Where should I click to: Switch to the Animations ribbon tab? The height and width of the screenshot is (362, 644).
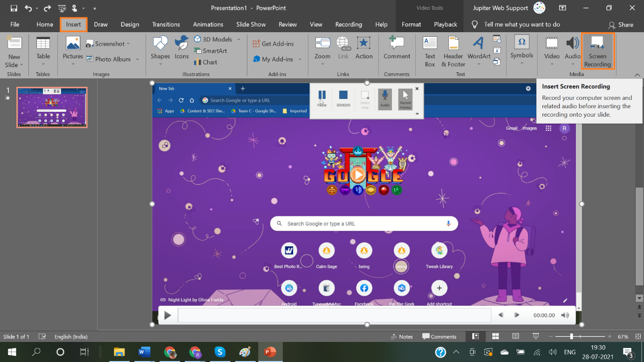point(208,24)
